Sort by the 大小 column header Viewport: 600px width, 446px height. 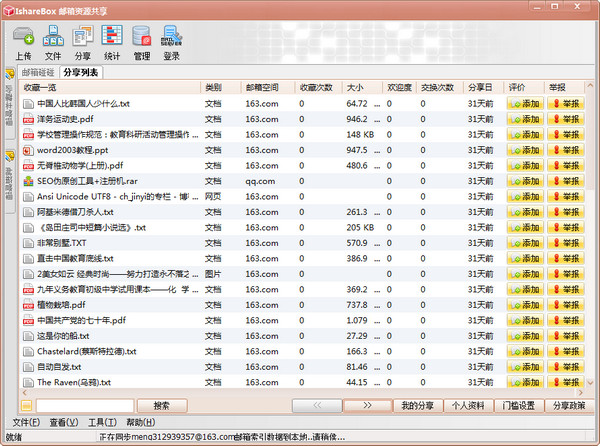click(355, 88)
